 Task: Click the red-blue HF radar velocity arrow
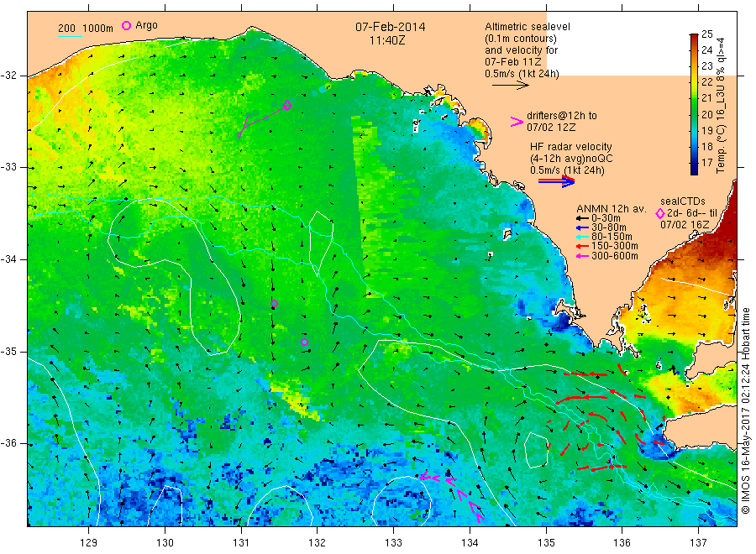[556, 181]
